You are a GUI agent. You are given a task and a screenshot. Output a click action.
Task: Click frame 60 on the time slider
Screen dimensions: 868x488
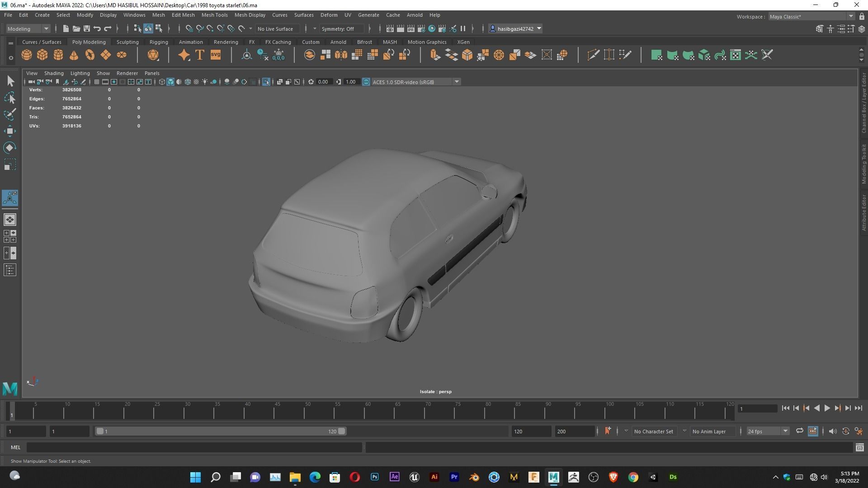(368, 410)
